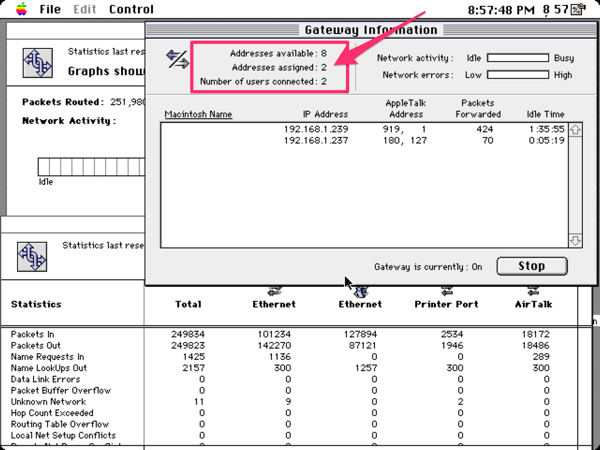Click the second Ethernet column icon
600x450 pixels.
tap(360, 292)
